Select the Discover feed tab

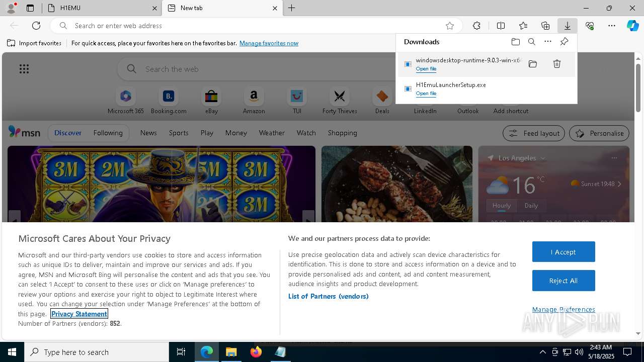[68, 133]
